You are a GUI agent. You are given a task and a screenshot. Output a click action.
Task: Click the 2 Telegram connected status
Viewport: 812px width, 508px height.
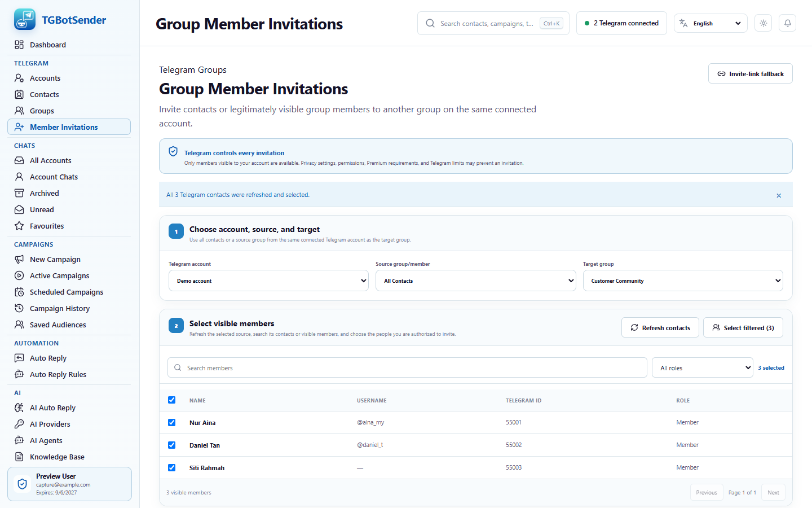point(621,23)
